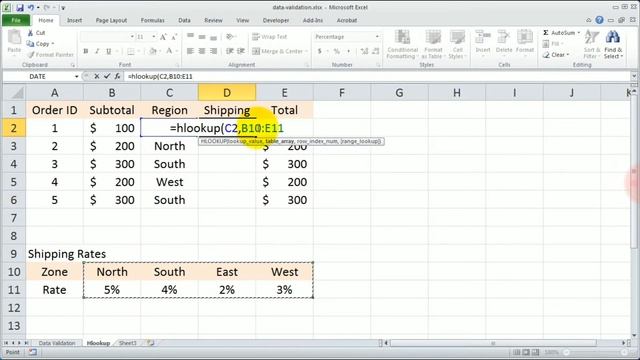Image resolution: width=640 pixels, height=360 pixels.
Task: Save the workbook from the quick access toolbar
Action: (20, 7)
